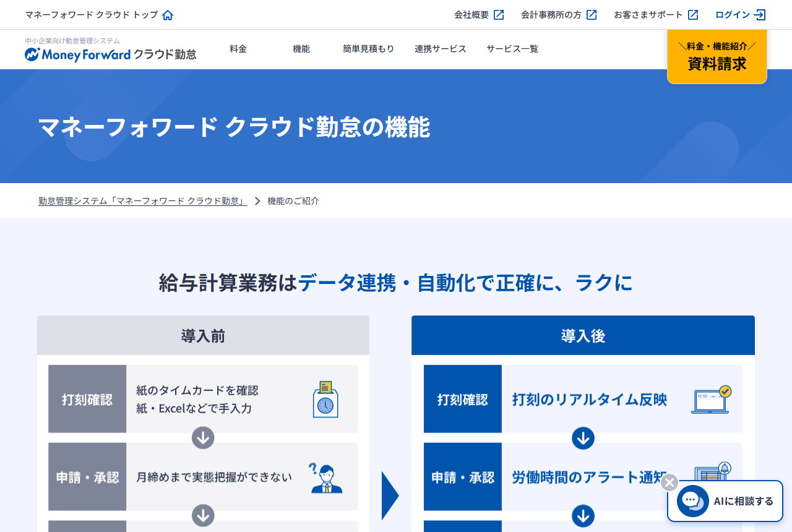Click the blue down-arrow below 打刻のリアルタイム反映

pyautogui.click(x=583, y=439)
